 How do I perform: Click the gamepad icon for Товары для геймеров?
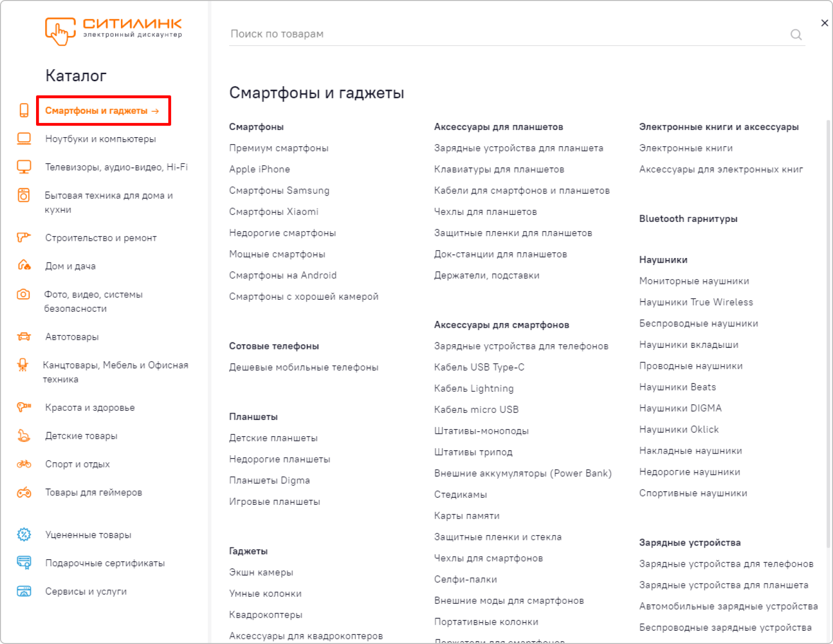(x=24, y=492)
